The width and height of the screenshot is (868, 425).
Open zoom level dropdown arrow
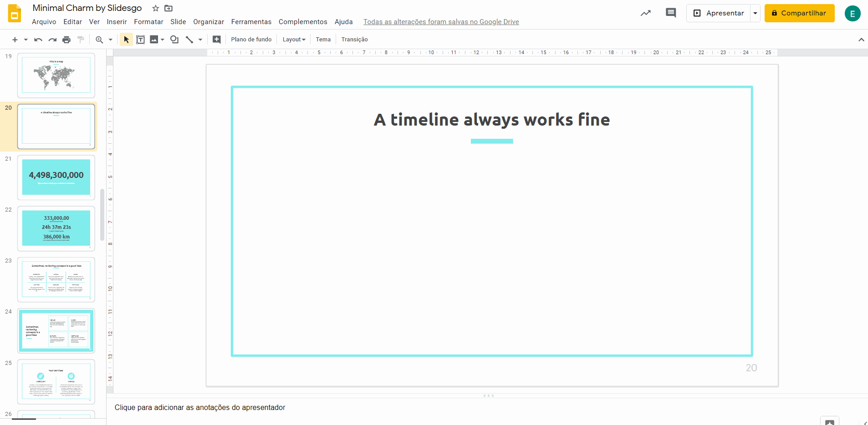click(x=110, y=40)
